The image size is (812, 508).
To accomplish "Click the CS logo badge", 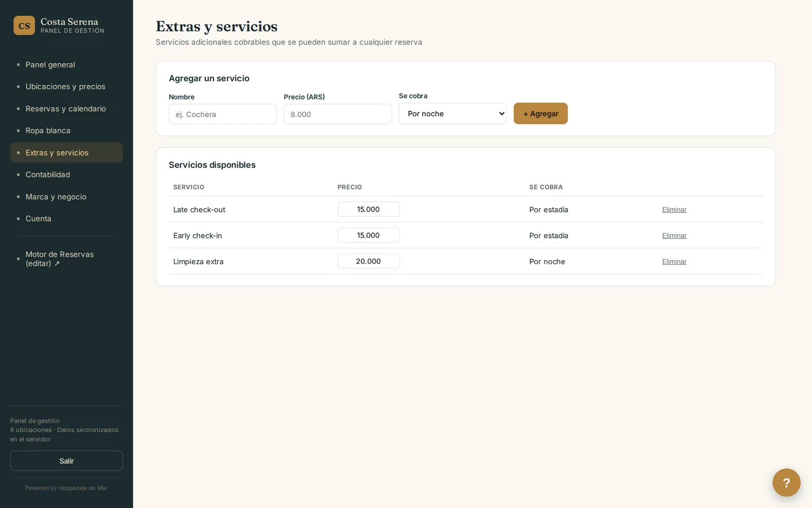I will point(24,25).
